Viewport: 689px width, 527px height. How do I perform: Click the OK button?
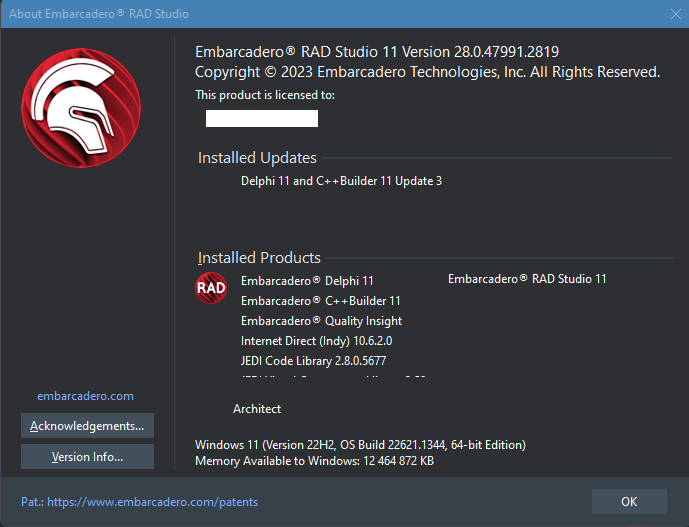(629, 502)
